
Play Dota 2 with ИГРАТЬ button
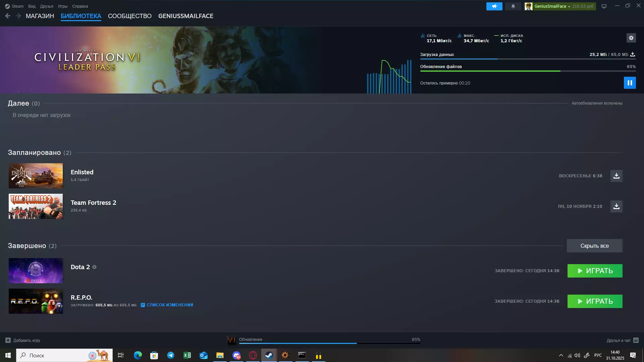click(595, 271)
